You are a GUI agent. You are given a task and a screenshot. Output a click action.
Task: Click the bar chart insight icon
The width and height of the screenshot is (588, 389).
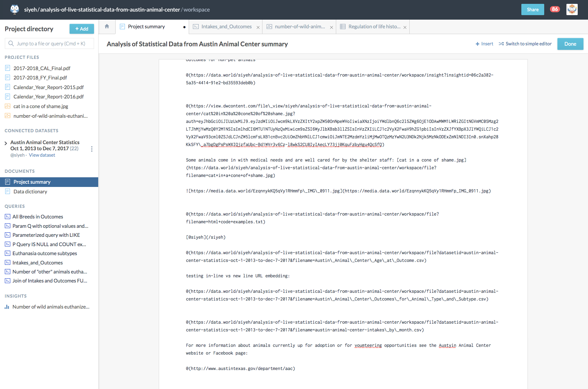click(x=7, y=307)
